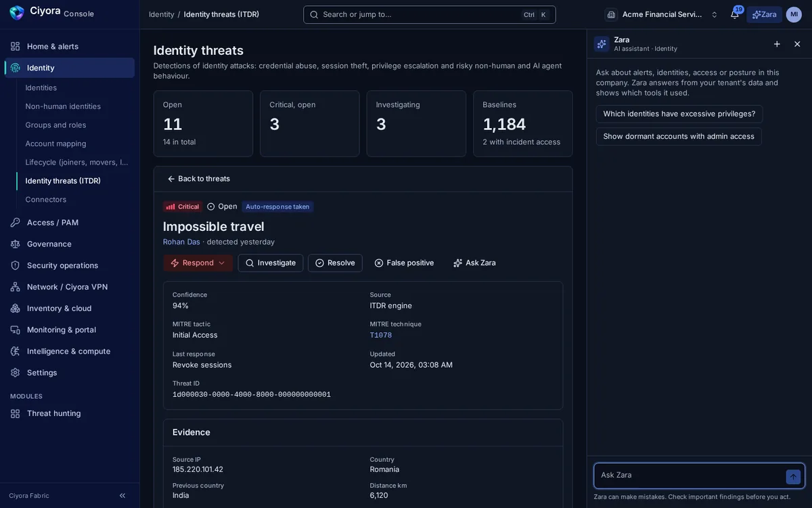
Task: Click the Threat ID value text
Action: tap(252, 394)
